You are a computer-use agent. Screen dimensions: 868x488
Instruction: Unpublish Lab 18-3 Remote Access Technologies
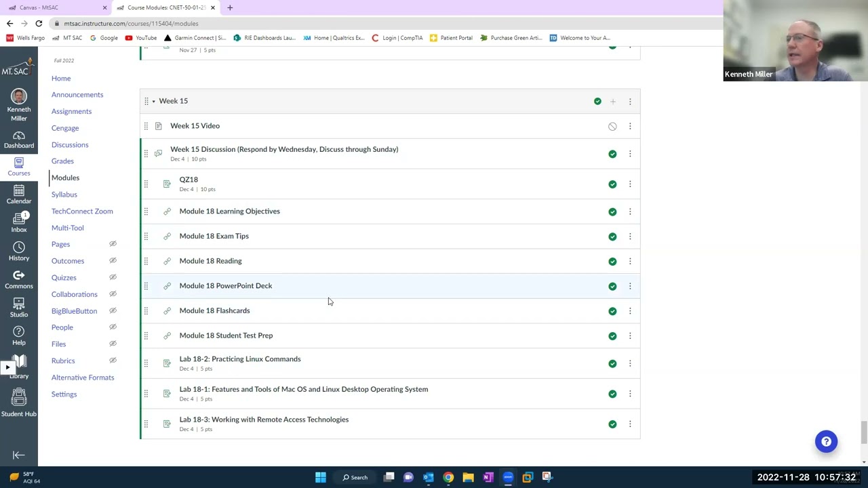click(612, 424)
